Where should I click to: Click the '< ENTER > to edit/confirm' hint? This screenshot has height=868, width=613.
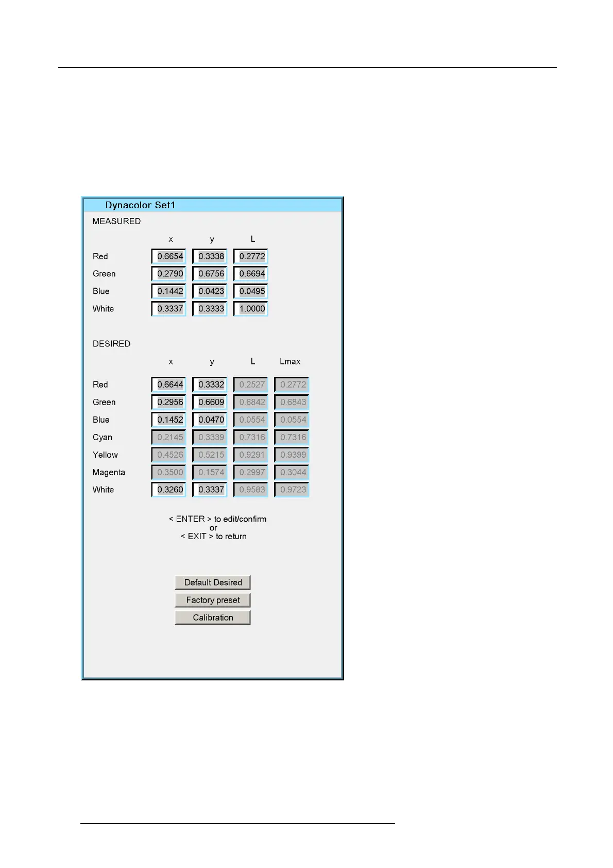[217, 519]
